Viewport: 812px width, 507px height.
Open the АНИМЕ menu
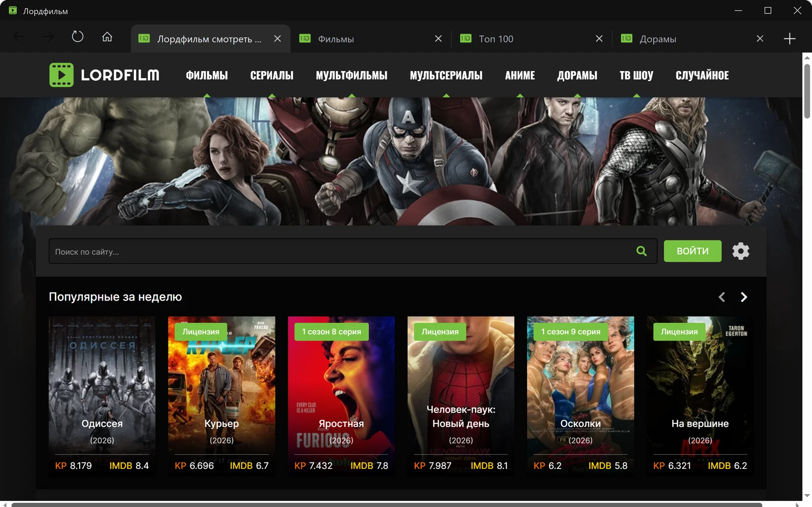[520, 75]
